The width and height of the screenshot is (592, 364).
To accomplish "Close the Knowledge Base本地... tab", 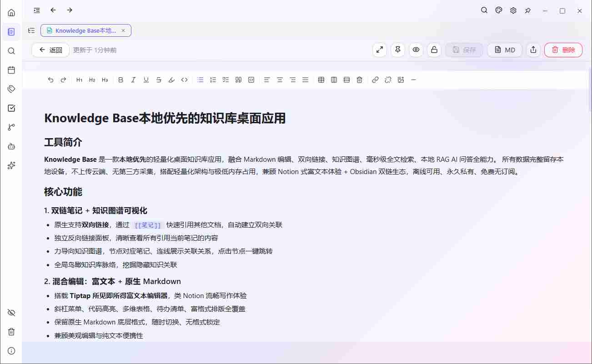I will tap(123, 30).
